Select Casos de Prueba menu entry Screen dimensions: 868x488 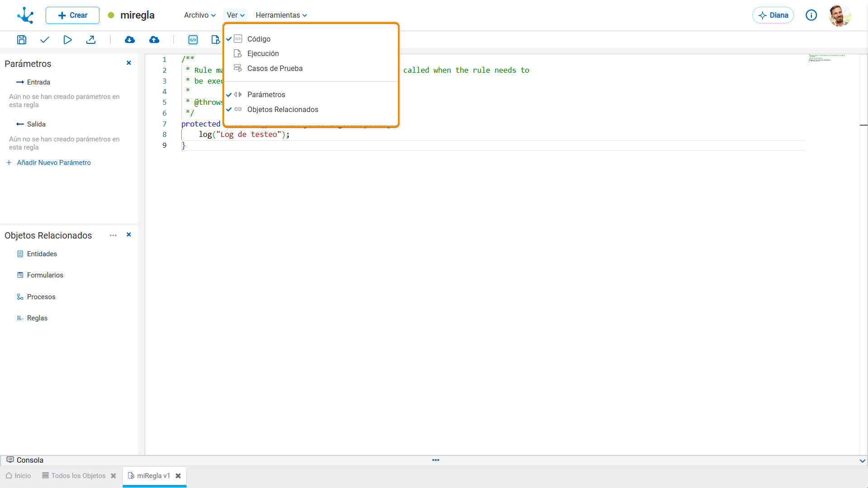click(x=274, y=68)
